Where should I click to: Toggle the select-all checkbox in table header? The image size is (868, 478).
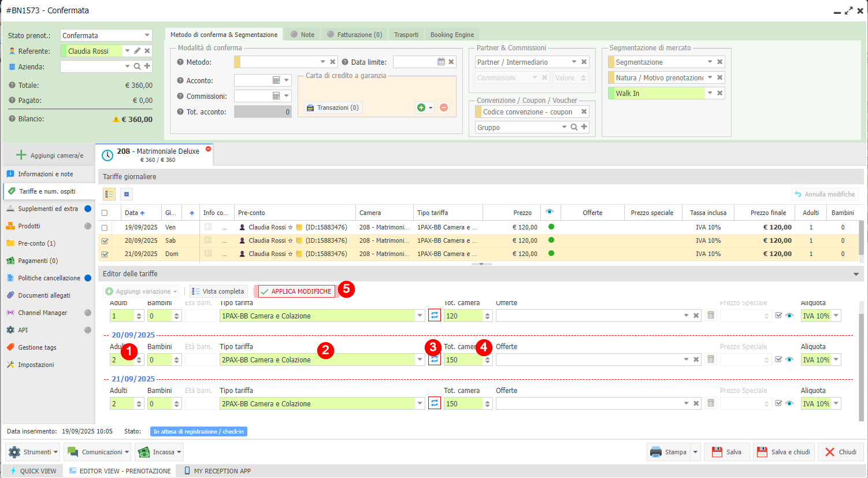pyautogui.click(x=105, y=213)
